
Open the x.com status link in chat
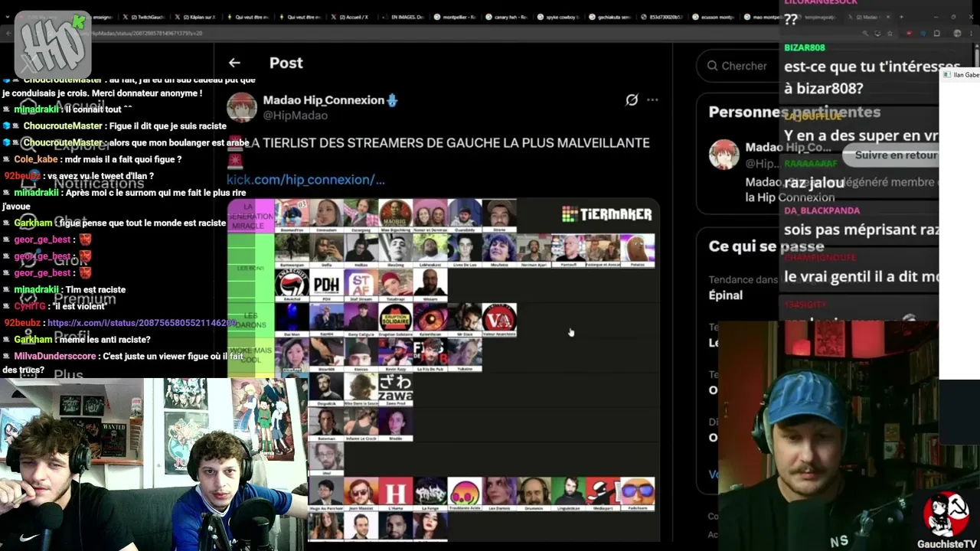[x=142, y=323]
